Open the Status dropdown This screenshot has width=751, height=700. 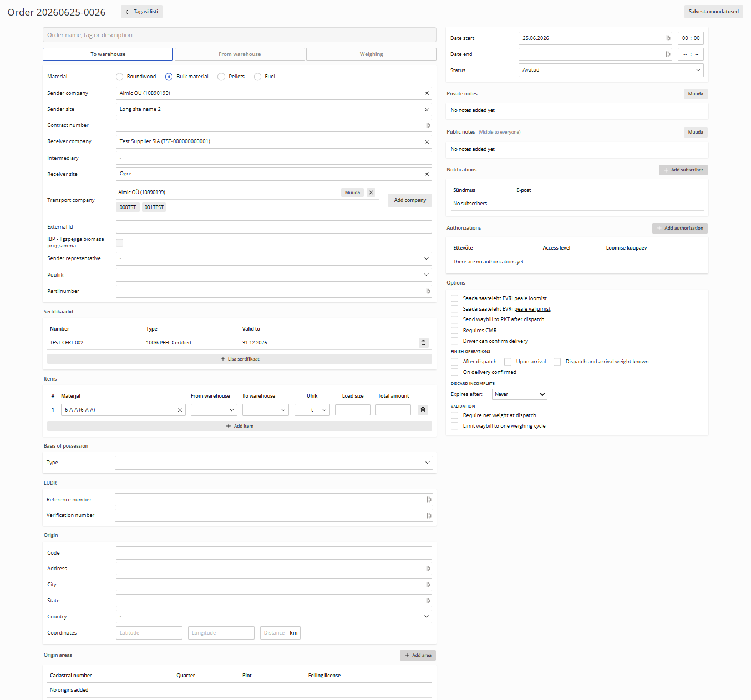[611, 70]
